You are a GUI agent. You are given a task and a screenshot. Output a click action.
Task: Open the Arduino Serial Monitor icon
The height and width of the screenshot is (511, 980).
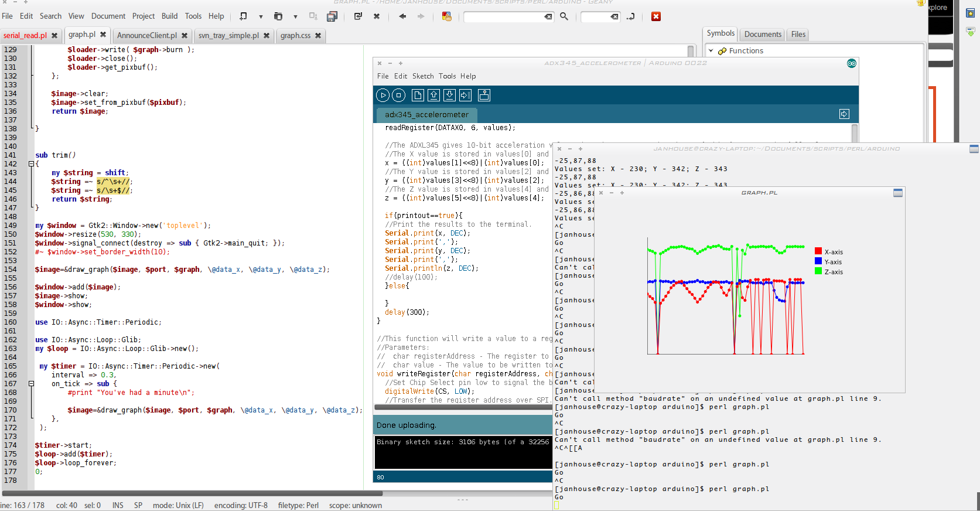coord(484,95)
